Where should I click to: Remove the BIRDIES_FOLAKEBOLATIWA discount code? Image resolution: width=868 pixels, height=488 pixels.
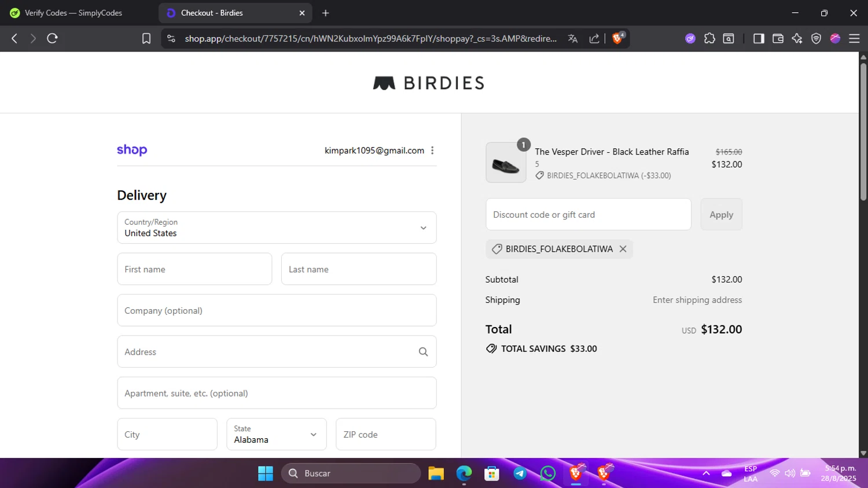coord(623,249)
